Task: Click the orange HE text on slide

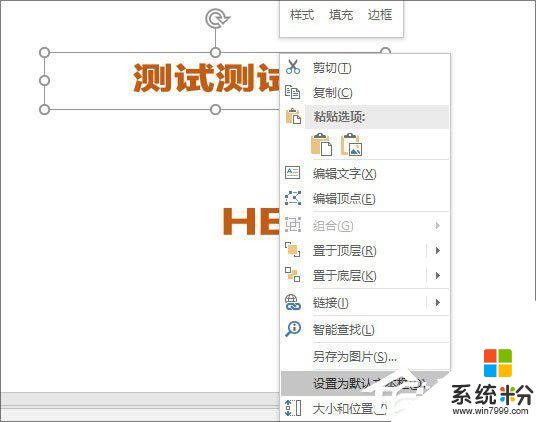Action: click(x=252, y=221)
